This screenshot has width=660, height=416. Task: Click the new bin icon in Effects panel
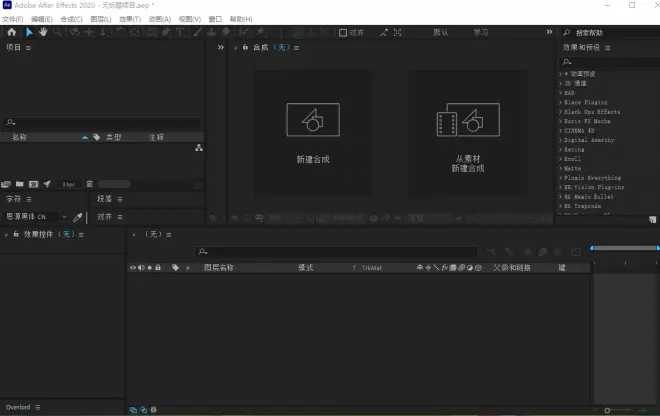652,219
